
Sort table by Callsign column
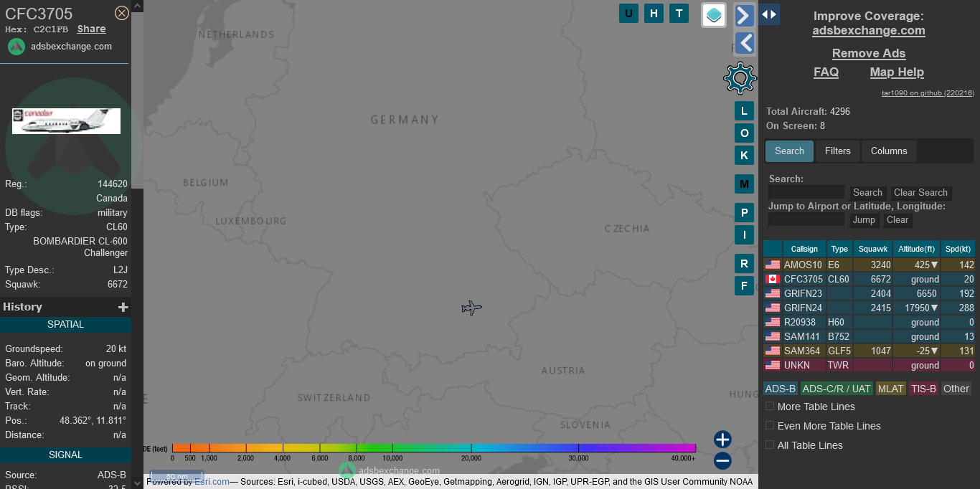(x=804, y=249)
